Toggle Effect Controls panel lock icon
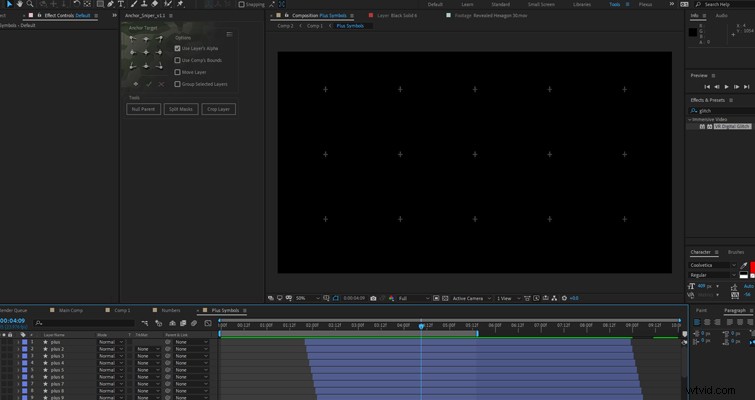 (39, 15)
